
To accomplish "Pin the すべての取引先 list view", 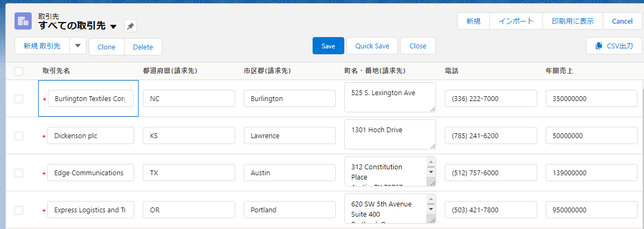I will click(130, 26).
